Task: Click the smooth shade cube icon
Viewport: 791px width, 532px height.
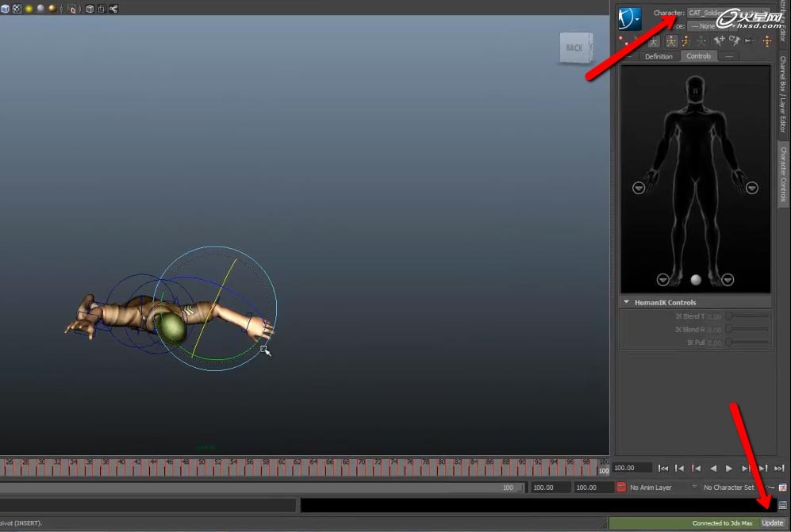Action: tap(5, 9)
